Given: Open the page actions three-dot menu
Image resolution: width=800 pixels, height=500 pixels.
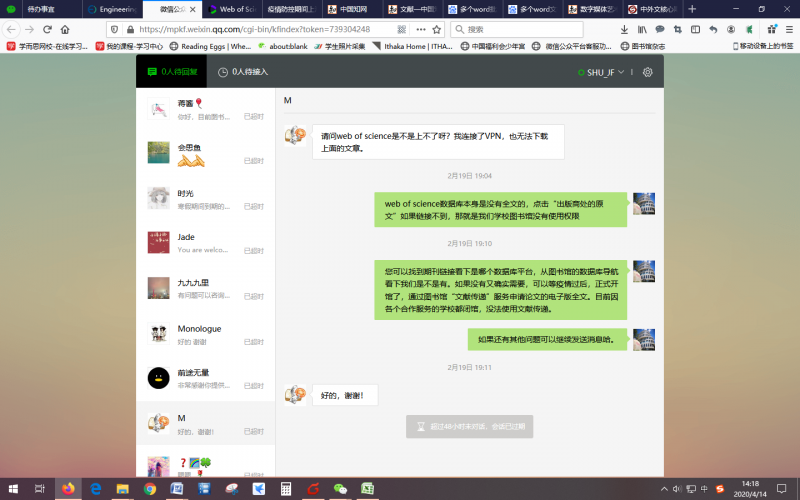Looking at the screenshot, I should pyautogui.click(x=421, y=30).
